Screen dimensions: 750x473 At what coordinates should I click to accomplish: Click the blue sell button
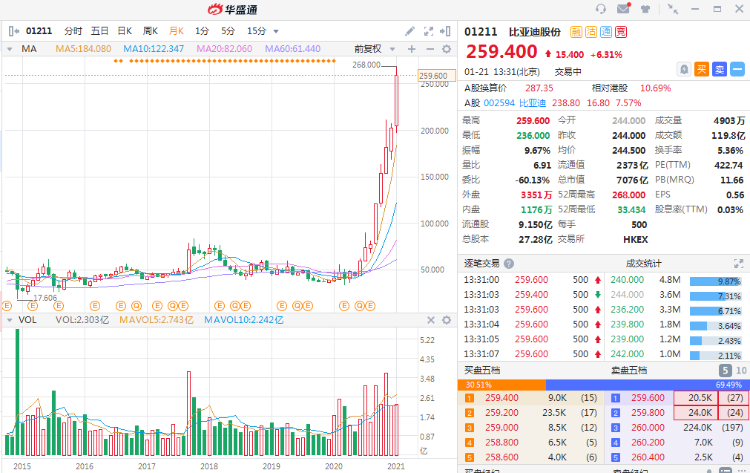pyautogui.click(x=719, y=69)
